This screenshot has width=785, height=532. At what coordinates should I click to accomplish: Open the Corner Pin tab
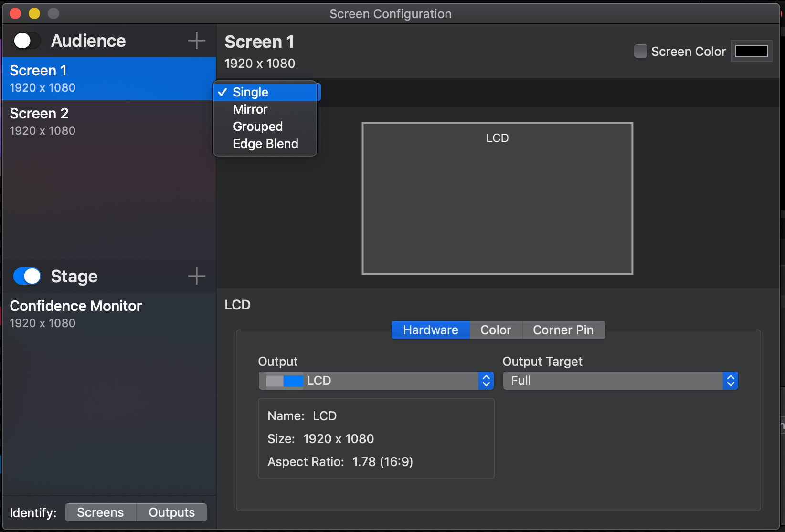pyautogui.click(x=563, y=330)
